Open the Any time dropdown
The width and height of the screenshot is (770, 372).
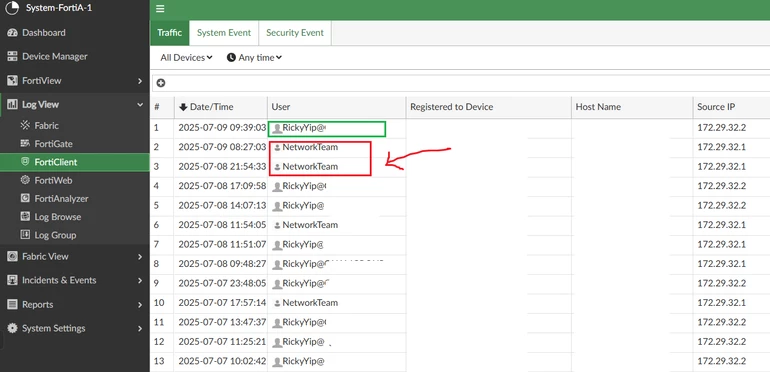tap(254, 57)
